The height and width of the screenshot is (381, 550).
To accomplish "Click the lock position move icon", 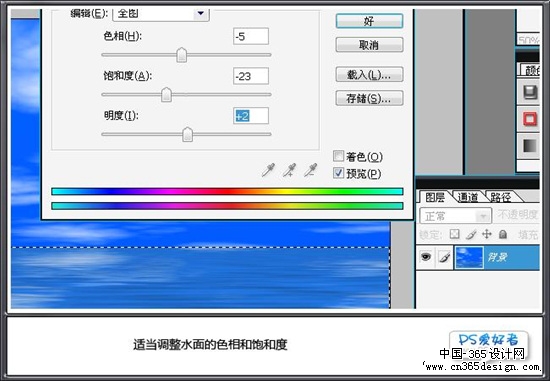I will pyautogui.click(x=487, y=234).
